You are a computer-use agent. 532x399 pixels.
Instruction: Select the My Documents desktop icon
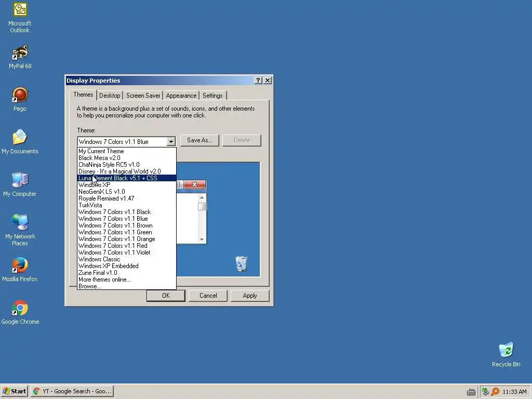[20, 142]
